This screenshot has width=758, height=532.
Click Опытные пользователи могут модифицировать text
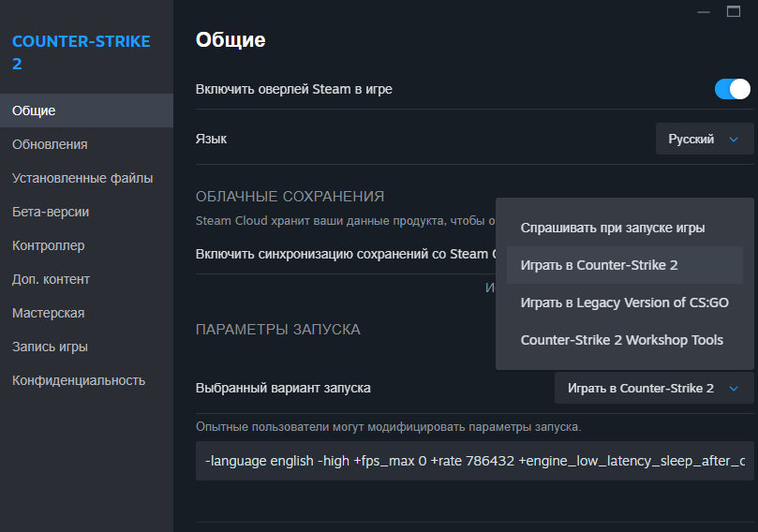389,427
